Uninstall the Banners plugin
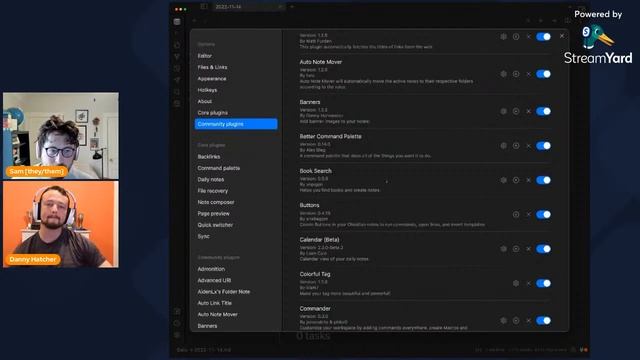Screen dimensions: 640x360 [x=529, y=111]
